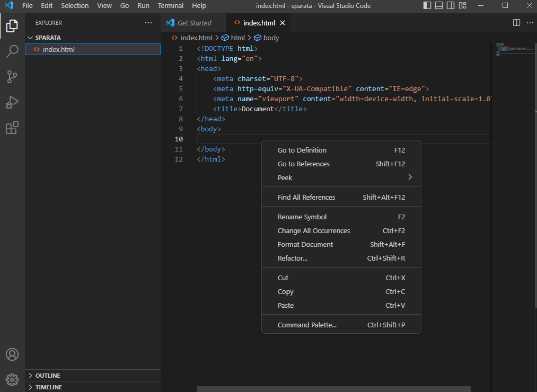537x392 pixels.
Task: Click the html symbol icon in breadcrumb
Action: point(225,38)
